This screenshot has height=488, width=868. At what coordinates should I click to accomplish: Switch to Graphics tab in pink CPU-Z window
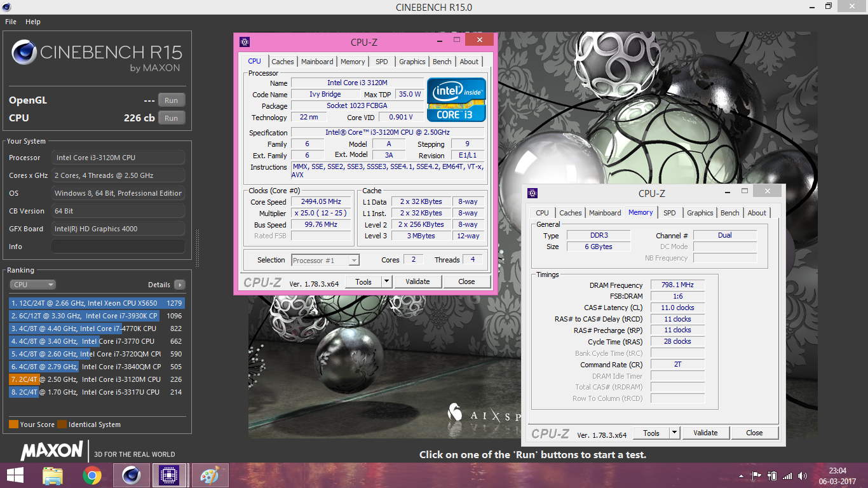pos(412,62)
